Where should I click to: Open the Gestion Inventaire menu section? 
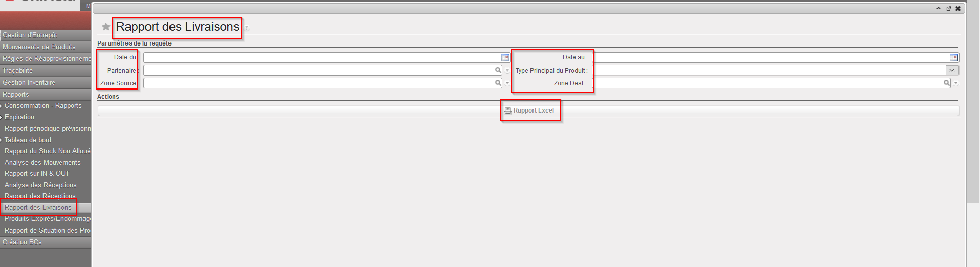pos(46,82)
